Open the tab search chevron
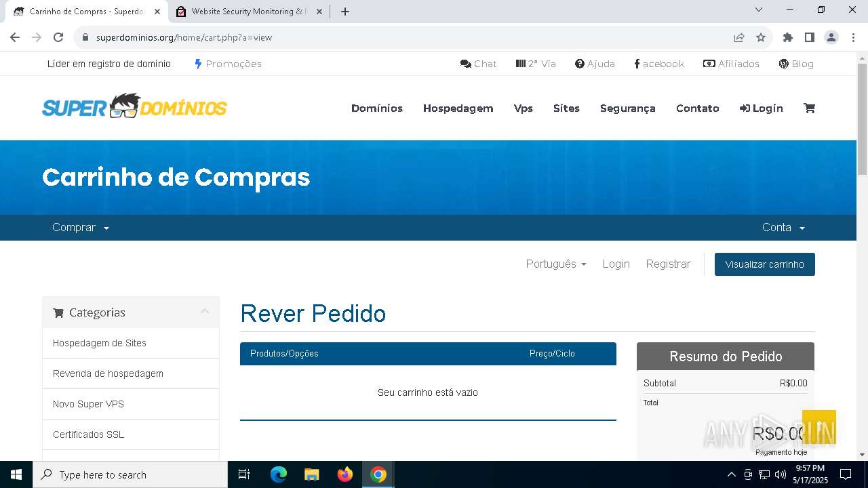Image resolution: width=868 pixels, height=488 pixels. 759,9
